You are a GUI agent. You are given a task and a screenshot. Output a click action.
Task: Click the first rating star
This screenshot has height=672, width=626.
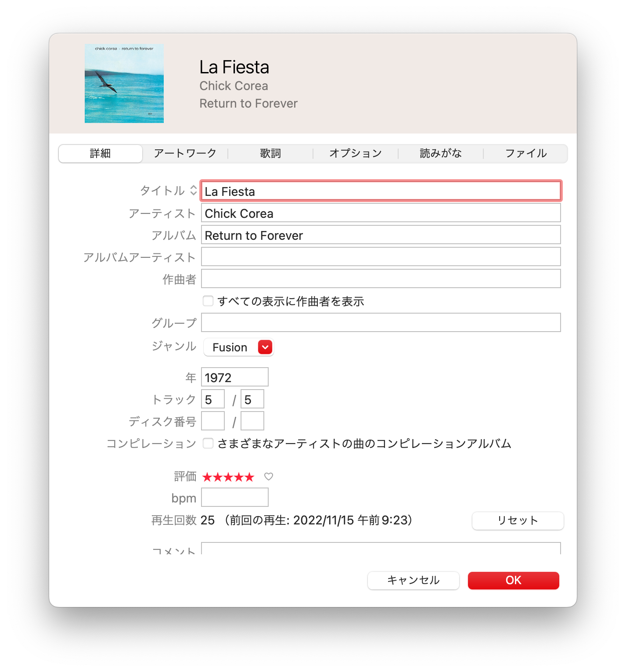[x=207, y=477]
